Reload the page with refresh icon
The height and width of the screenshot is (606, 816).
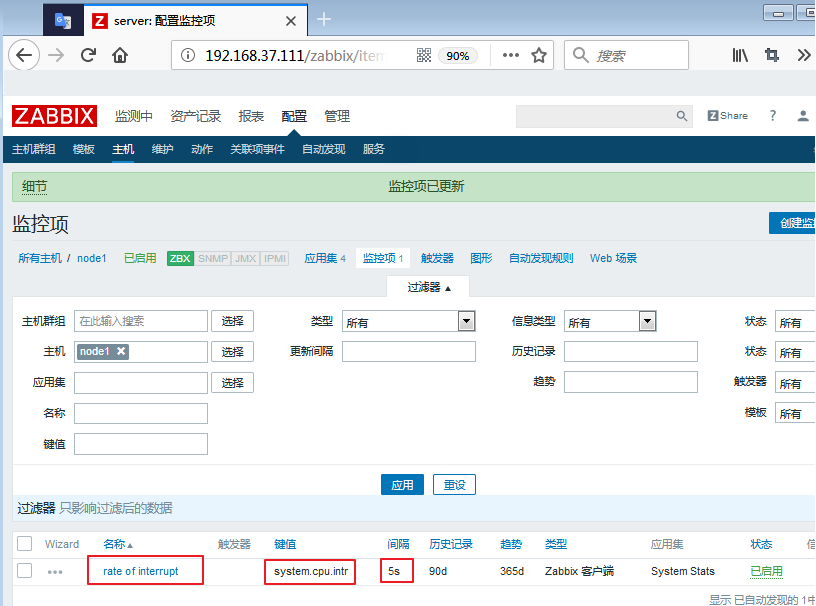(89, 56)
